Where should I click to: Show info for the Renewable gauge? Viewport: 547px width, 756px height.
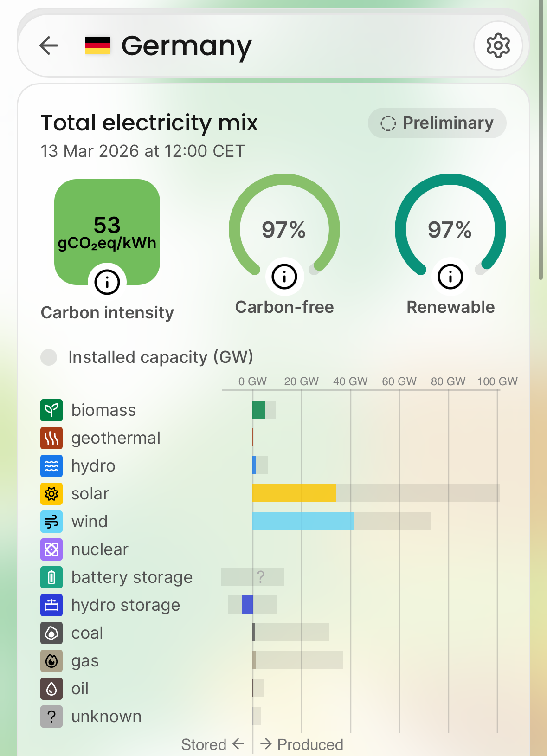coord(450,277)
